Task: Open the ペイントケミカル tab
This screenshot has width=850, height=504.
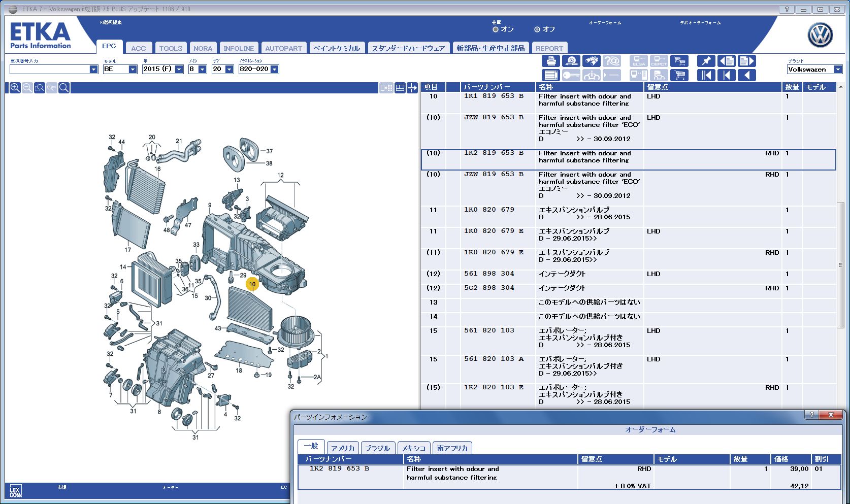Action: point(337,48)
